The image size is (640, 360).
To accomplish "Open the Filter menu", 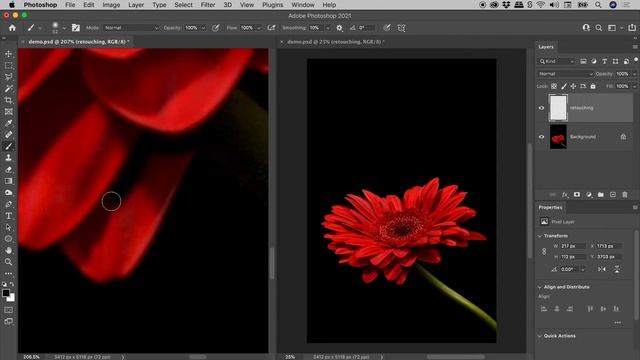I will pyautogui.click(x=208, y=5).
